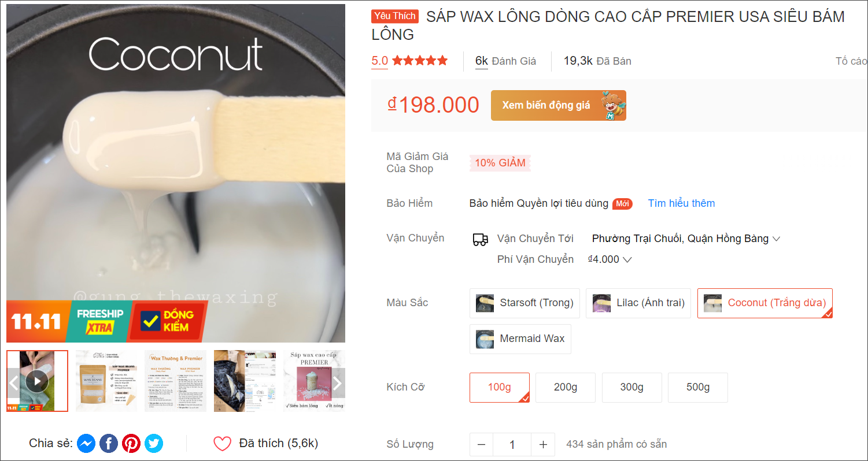
Task: Increase quantity with the plus button
Action: pos(542,445)
